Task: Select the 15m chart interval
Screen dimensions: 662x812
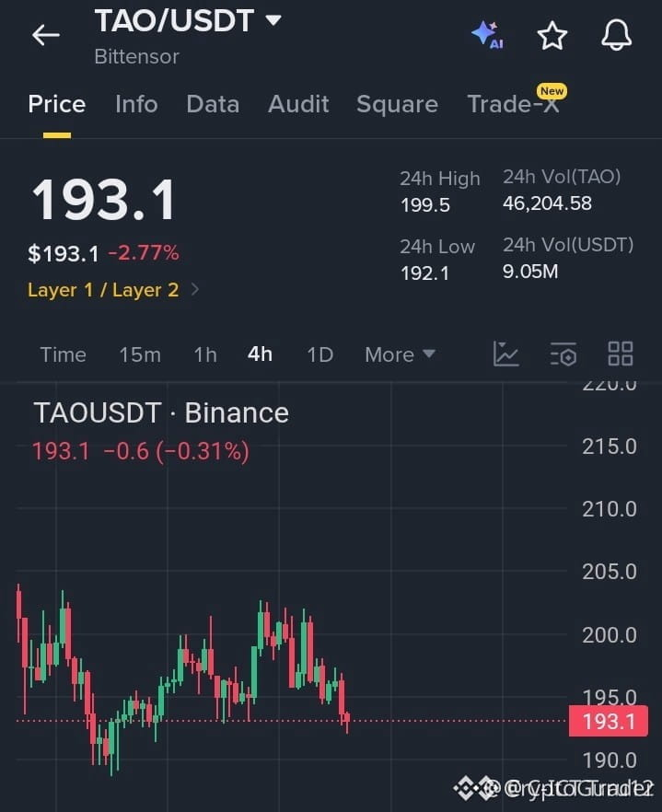Action: point(140,354)
